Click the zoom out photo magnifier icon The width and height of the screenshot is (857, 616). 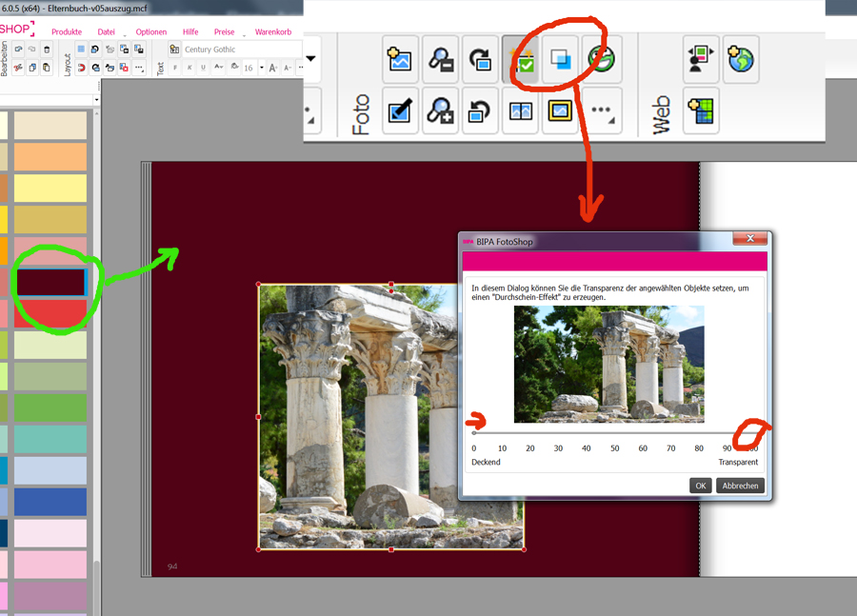(440, 60)
